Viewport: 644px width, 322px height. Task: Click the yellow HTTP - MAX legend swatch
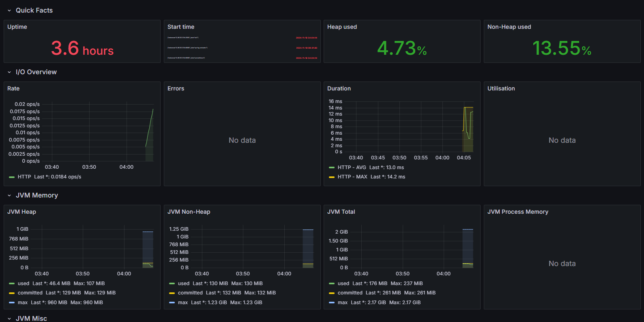pyautogui.click(x=332, y=177)
